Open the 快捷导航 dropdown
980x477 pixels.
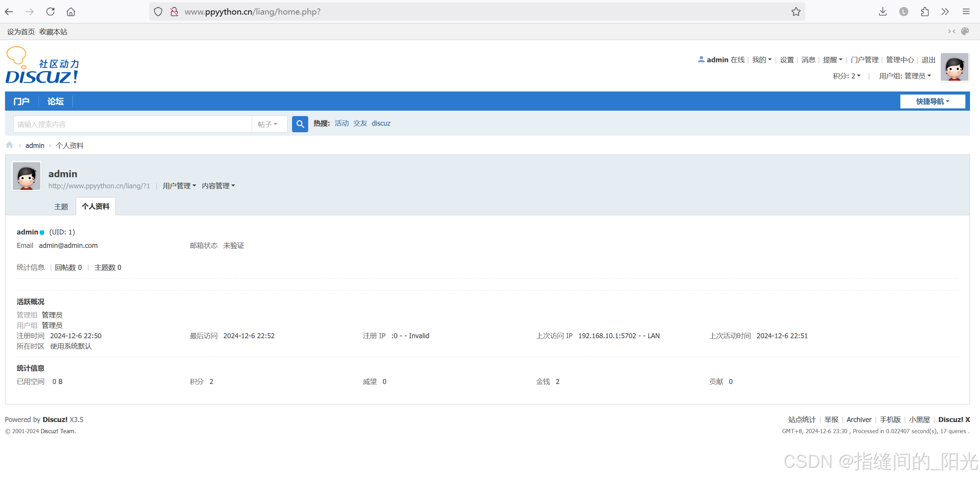coord(932,101)
